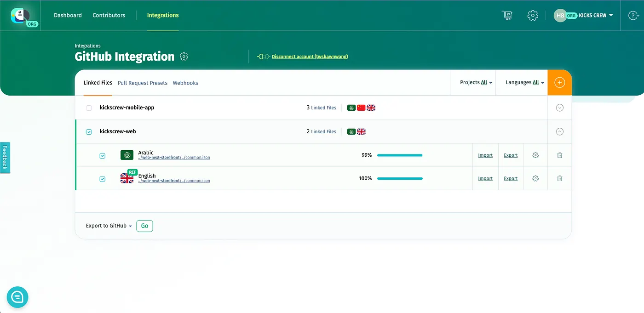
Task: Click the Arabic 99% progress bar
Action: point(400,155)
